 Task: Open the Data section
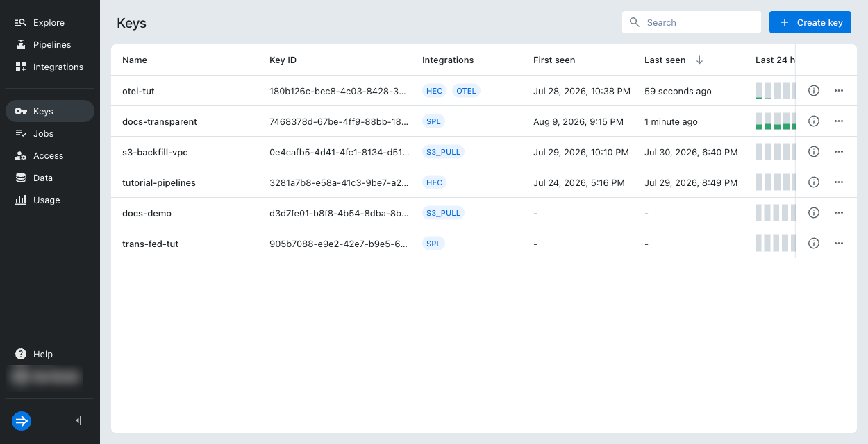pos(49,178)
